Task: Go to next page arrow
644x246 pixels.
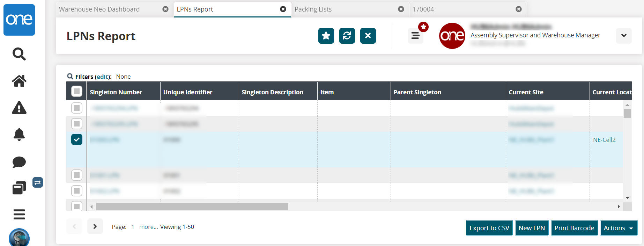Action: [x=95, y=226]
